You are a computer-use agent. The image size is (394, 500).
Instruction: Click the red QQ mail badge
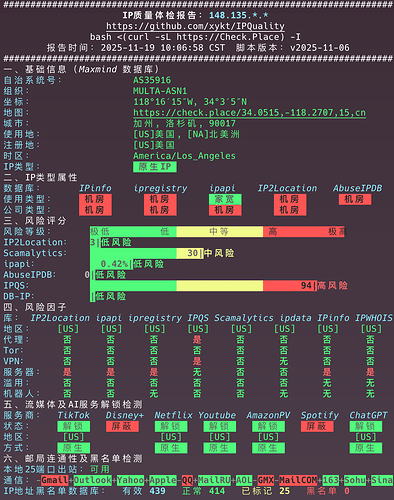(187, 480)
